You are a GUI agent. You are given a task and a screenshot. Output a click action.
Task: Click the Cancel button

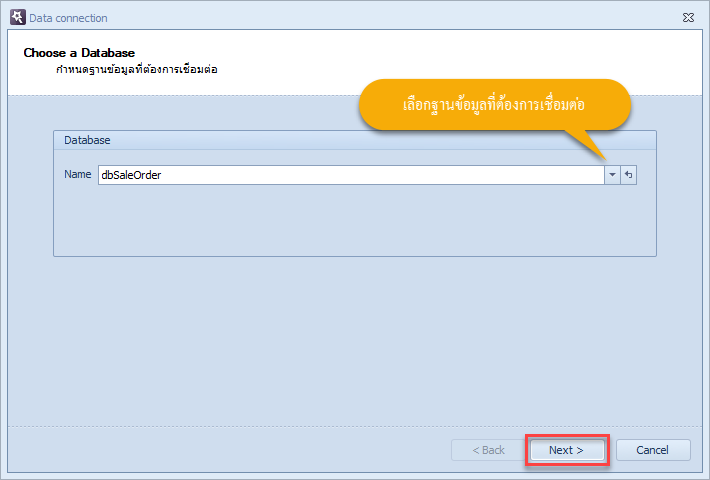[x=653, y=450]
